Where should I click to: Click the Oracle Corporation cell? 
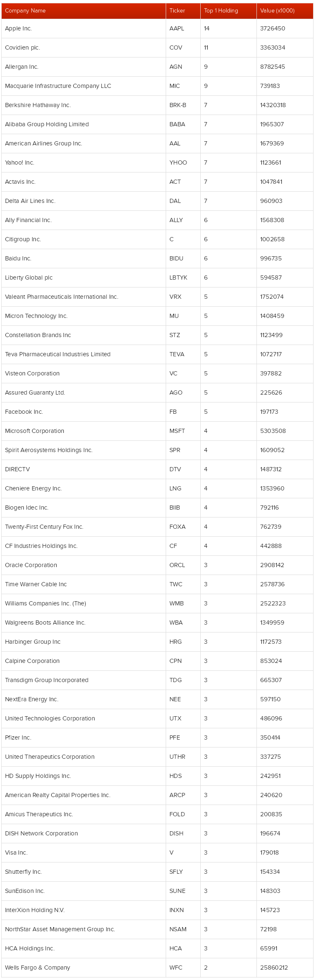click(83, 565)
